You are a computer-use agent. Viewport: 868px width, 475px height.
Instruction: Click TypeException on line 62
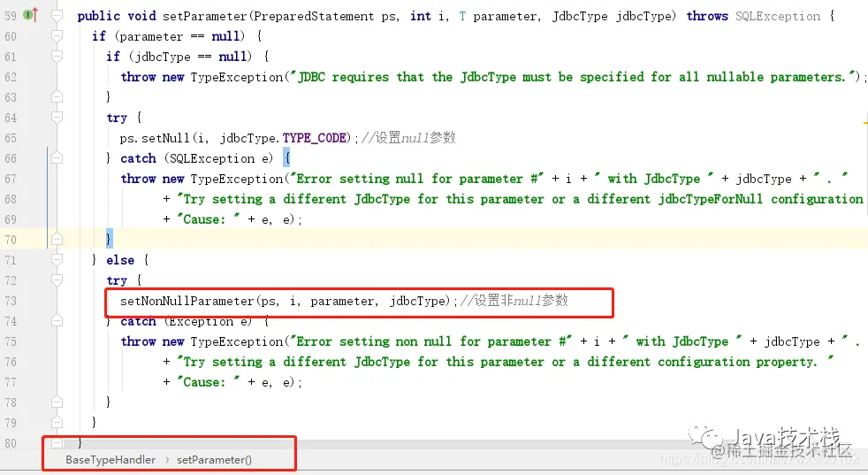point(236,77)
